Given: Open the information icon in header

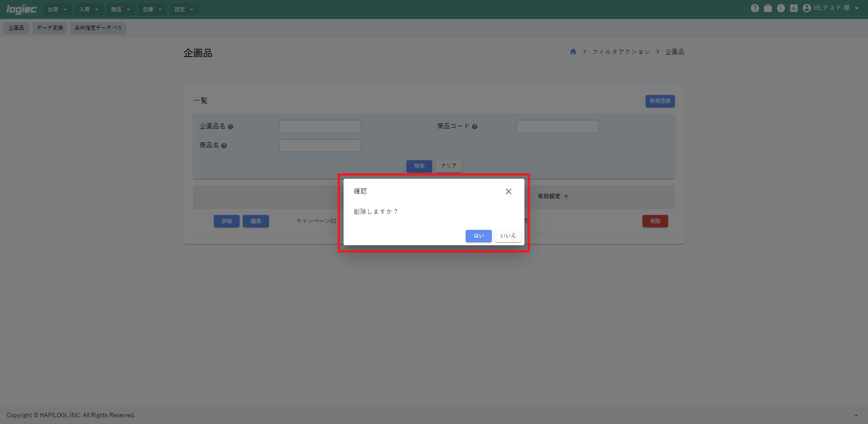Looking at the screenshot, I should tap(781, 8).
